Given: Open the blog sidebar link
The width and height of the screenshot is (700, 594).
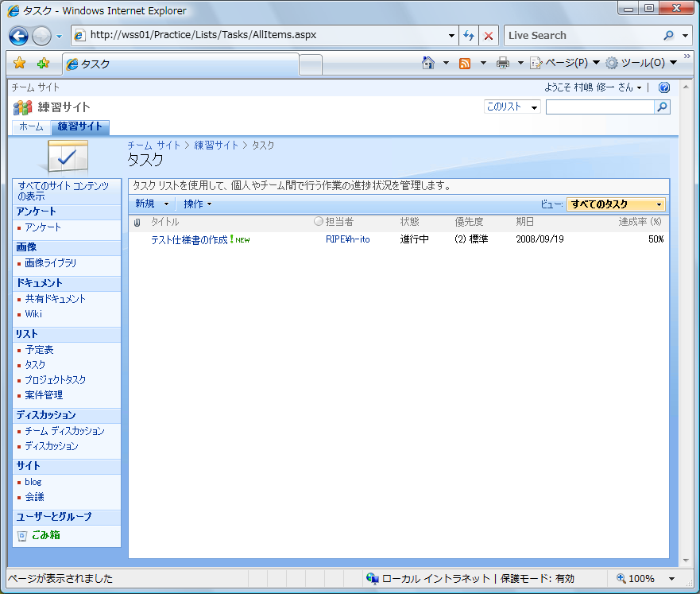Looking at the screenshot, I should coord(33,482).
